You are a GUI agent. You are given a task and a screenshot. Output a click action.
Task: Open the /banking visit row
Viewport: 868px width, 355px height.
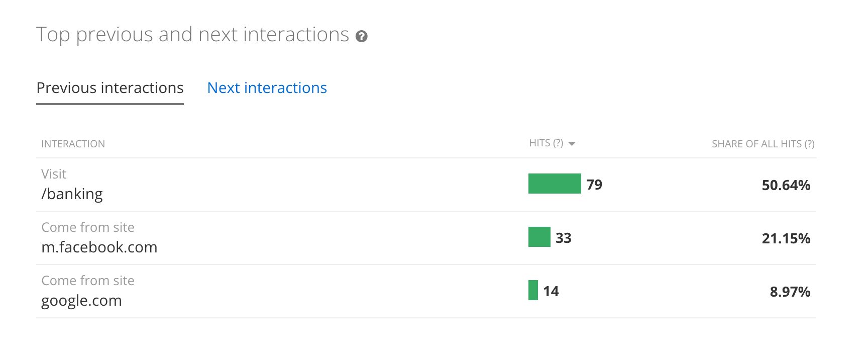pyautogui.click(x=72, y=194)
